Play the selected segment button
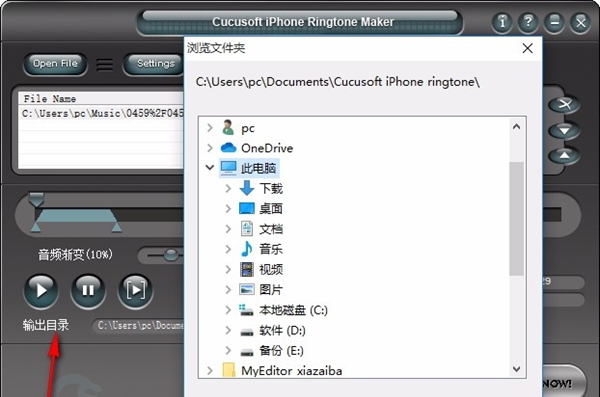This screenshot has height=397, width=600. (135, 291)
